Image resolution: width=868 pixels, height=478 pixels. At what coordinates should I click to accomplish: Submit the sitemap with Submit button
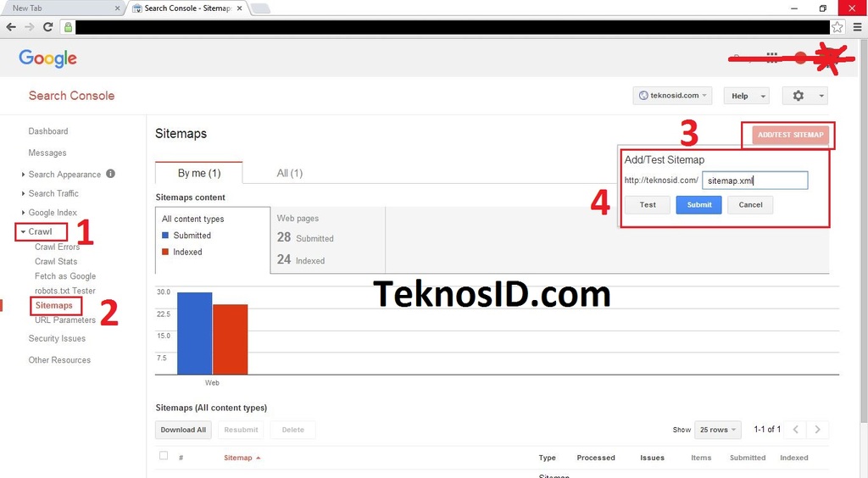tap(698, 205)
